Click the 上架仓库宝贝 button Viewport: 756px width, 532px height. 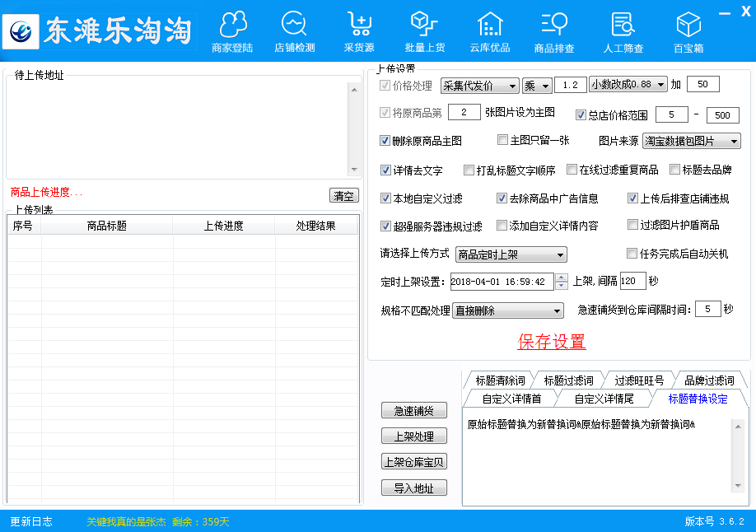413,461
